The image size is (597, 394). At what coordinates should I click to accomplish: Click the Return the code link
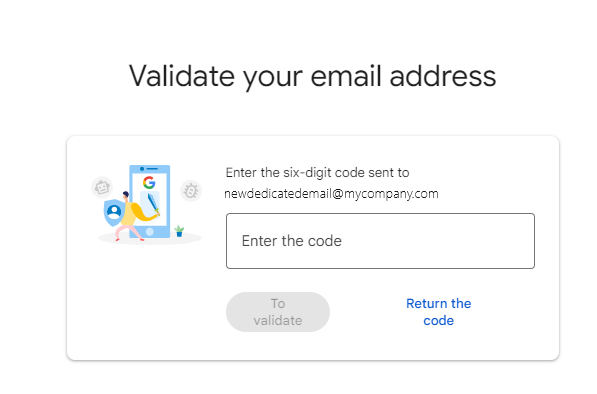click(439, 312)
